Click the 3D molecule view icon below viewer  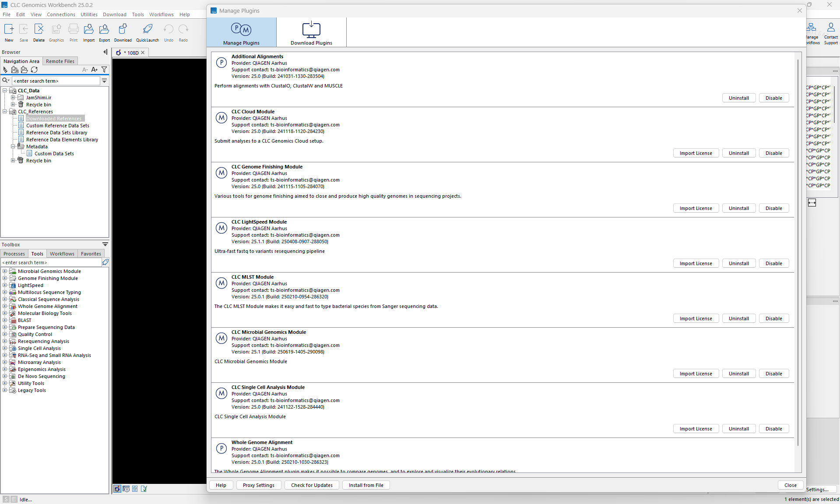117,489
